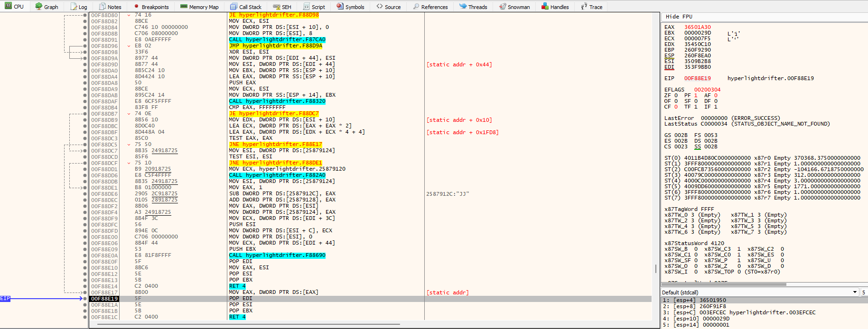Screen dimensions: 868x329
Task: Select the RET 4 row at 00F88E1C
Action: coord(237,317)
